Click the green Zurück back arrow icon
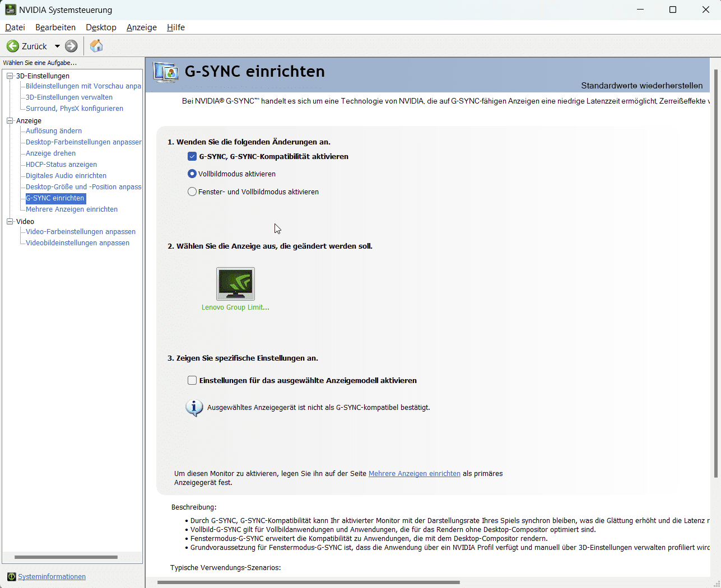Image resolution: width=721 pixels, height=588 pixels. (x=13, y=46)
